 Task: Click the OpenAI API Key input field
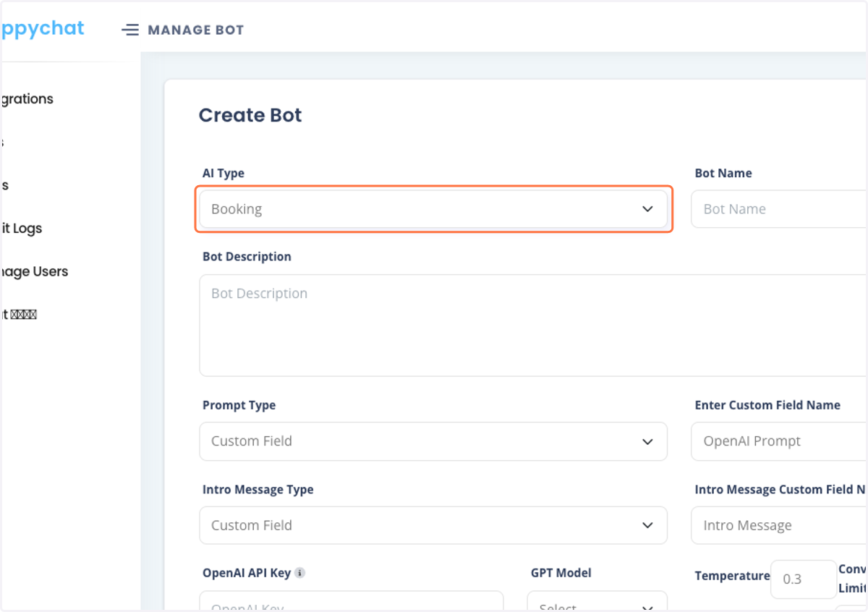pos(352,601)
